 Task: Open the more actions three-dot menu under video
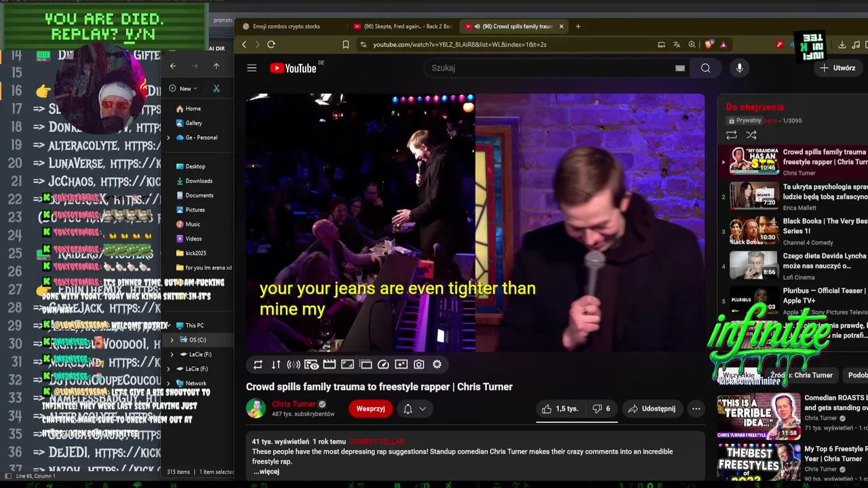(x=696, y=409)
